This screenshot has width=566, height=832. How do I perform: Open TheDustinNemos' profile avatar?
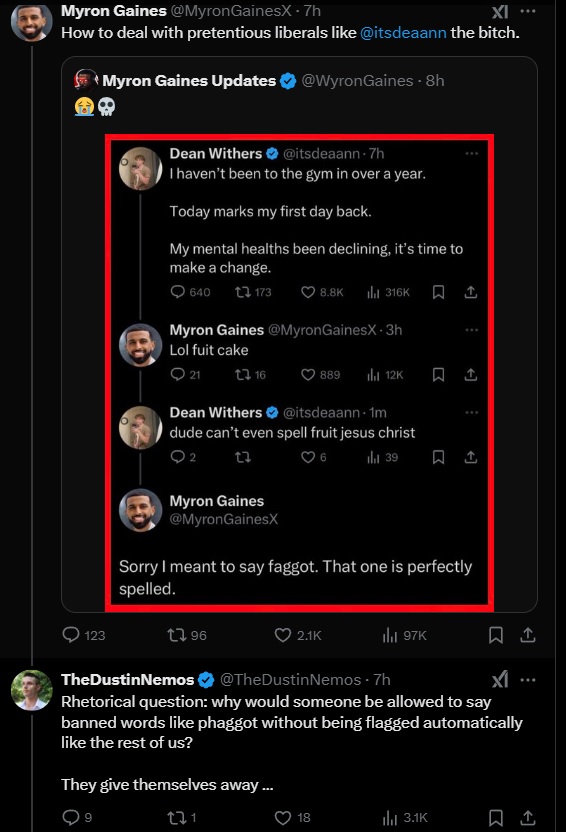(32, 690)
